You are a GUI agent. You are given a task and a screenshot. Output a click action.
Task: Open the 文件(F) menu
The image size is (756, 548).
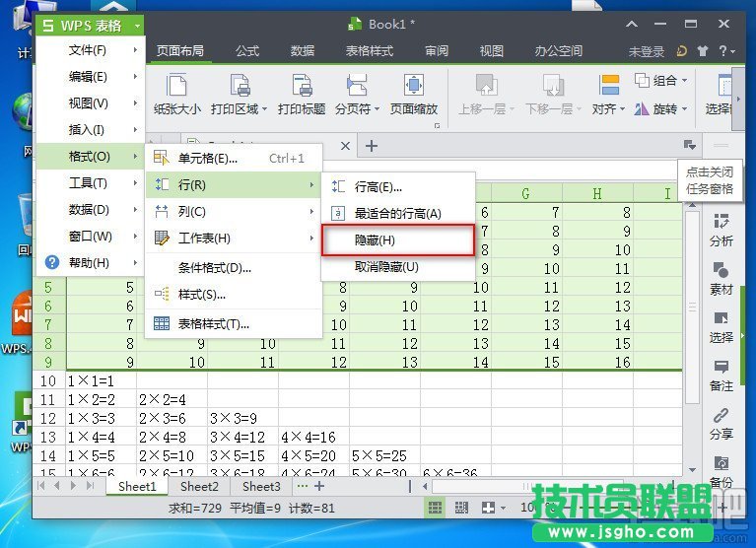[91, 50]
